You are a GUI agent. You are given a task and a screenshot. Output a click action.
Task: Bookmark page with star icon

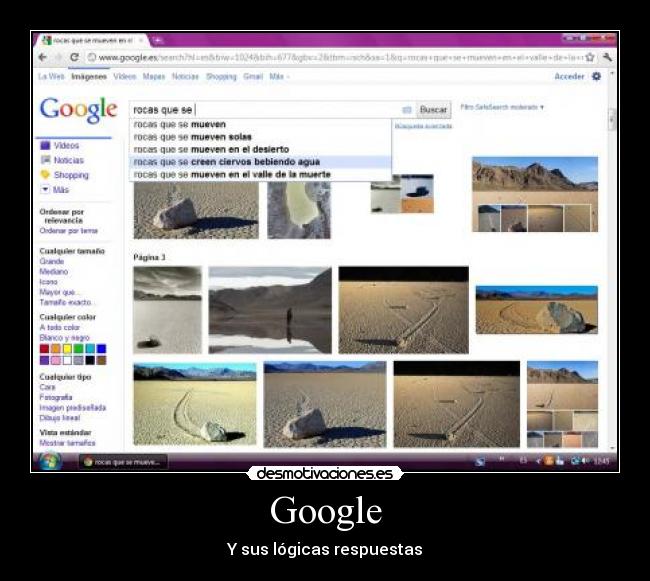tap(589, 57)
